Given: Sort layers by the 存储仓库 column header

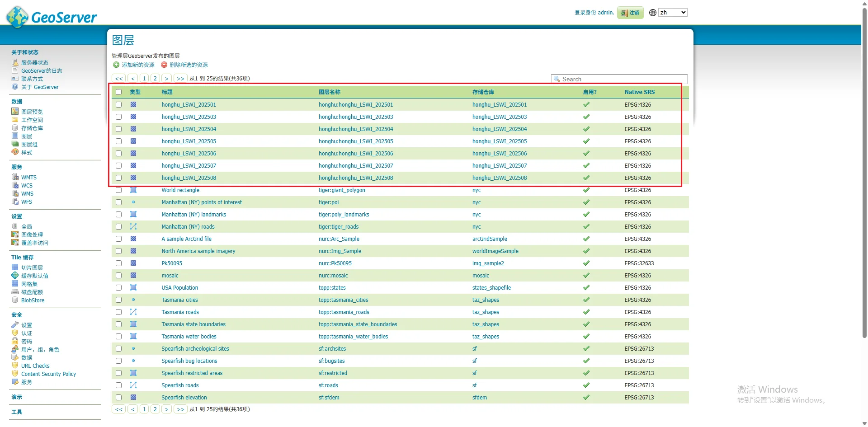Looking at the screenshot, I should (x=483, y=92).
